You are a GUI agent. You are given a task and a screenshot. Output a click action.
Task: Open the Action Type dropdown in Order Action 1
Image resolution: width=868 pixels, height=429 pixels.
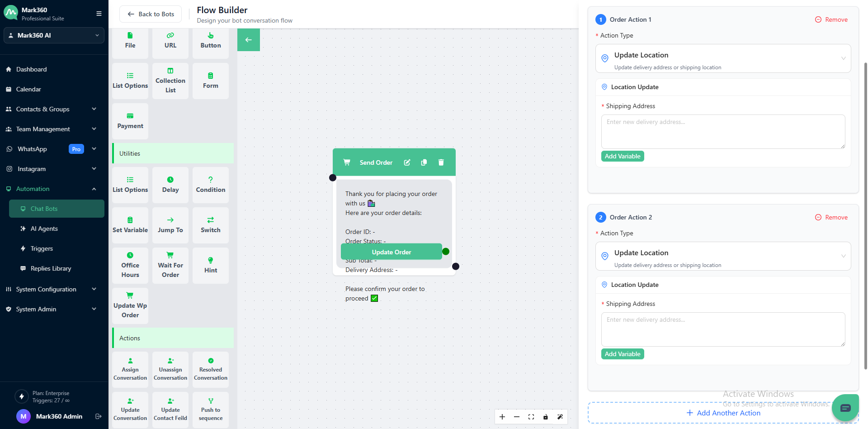tap(723, 58)
